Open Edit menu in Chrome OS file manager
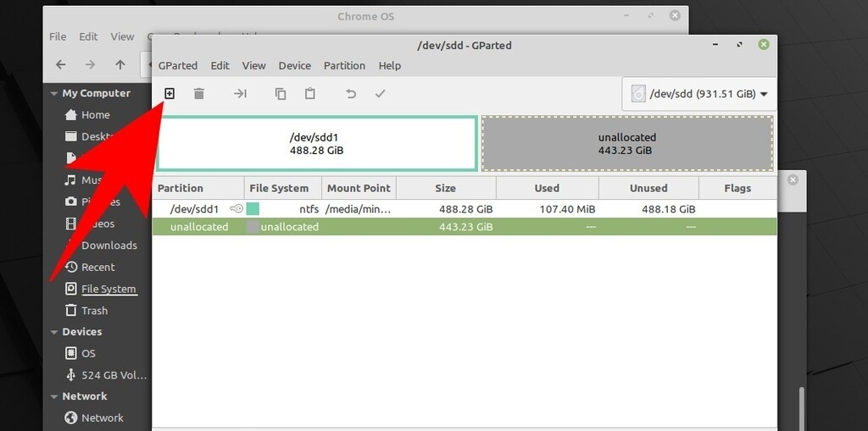868x431 pixels. coord(88,36)
